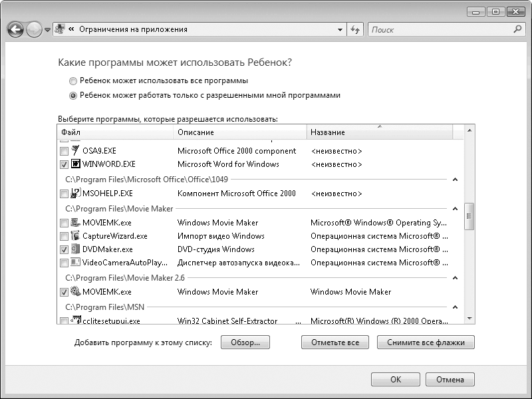Uncheck the WINWORD.EXE checkbox
Viewport: 532px width, 399px height.
tap(64, 164)
